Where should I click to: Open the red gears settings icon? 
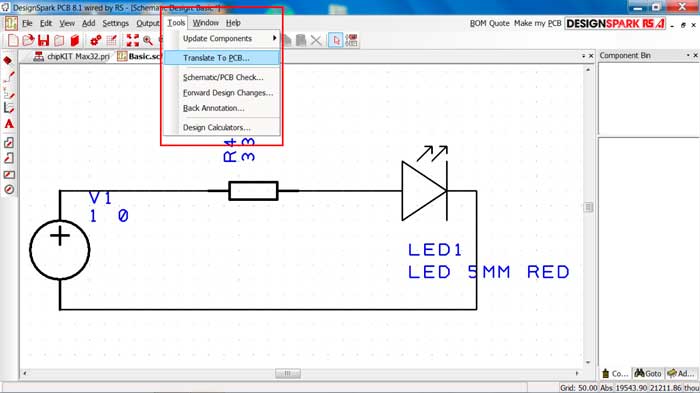(96, 41)
